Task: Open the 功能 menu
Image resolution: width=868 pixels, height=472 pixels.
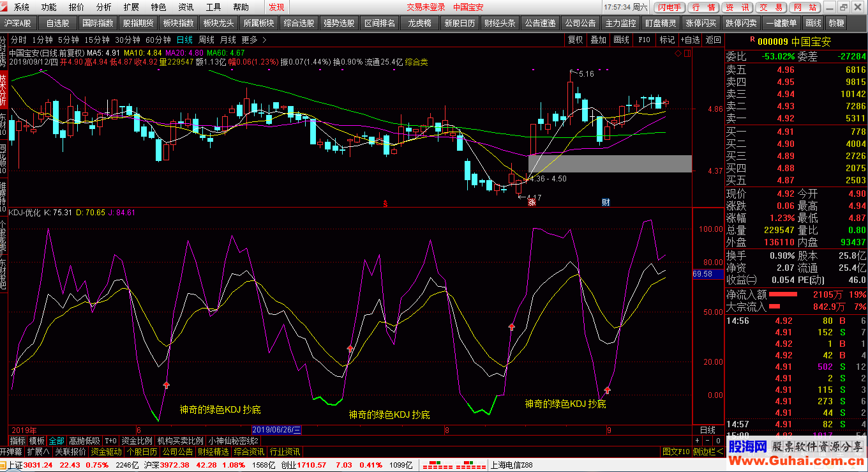Action: pos(49,7)
